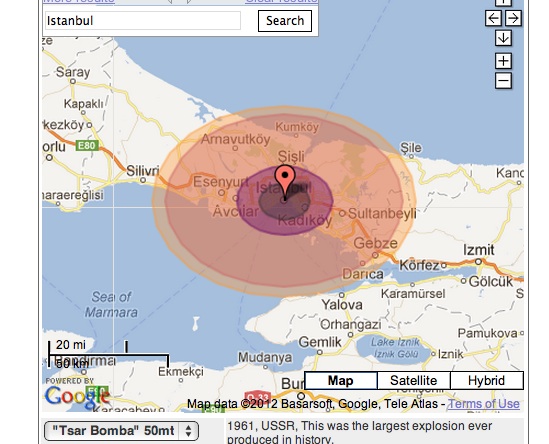
Task: Zoom in with the plus button
Action: (x=503, y=61)
